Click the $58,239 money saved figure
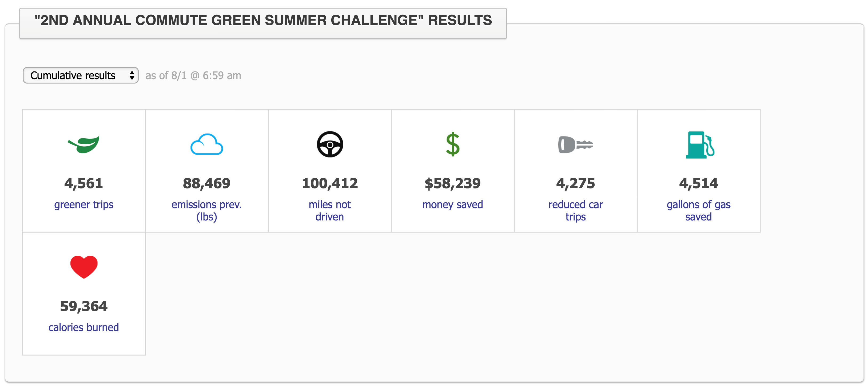Viewport: 868px width, 386px height. (452, 183)
